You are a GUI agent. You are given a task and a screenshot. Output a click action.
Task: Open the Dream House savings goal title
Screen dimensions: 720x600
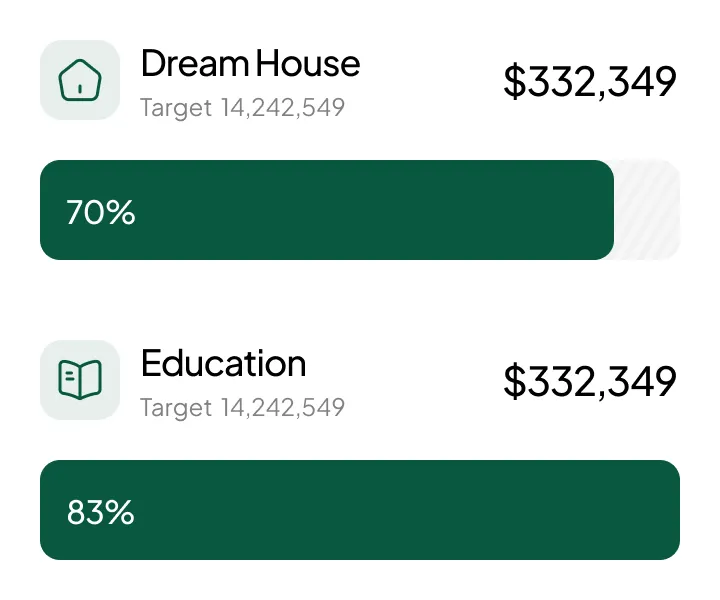pos(250,64)
